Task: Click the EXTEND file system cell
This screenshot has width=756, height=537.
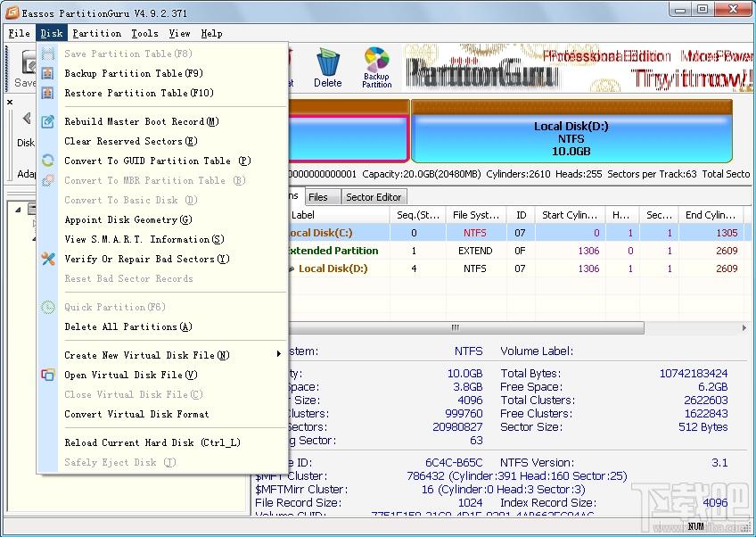Action: tap(475, 251)
